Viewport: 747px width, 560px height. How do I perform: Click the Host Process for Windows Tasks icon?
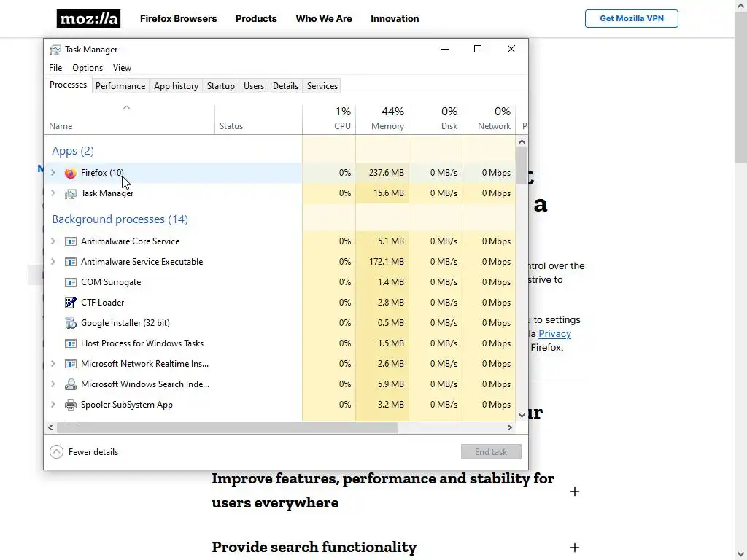tap(71, 343)
